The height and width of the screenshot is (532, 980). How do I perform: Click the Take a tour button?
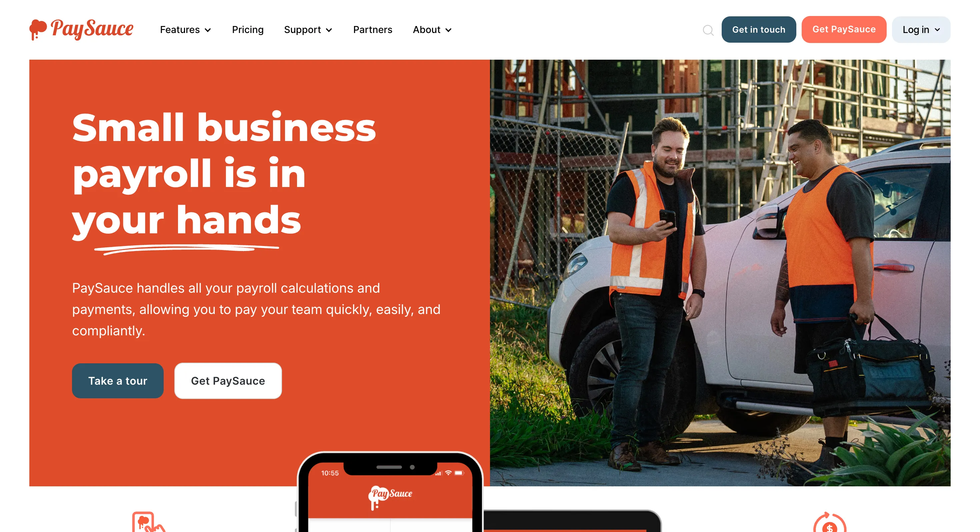(x=118, y=381)
